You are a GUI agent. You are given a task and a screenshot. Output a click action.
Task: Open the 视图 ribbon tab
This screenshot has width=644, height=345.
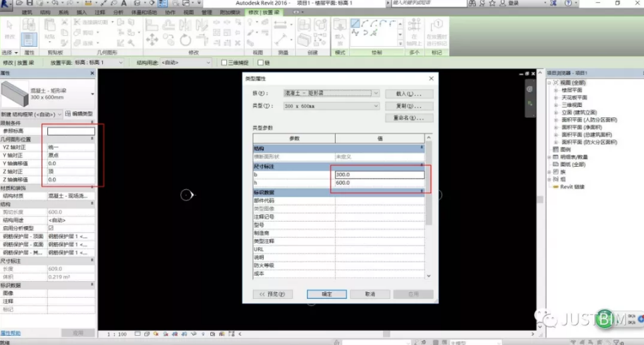point(188,12)
